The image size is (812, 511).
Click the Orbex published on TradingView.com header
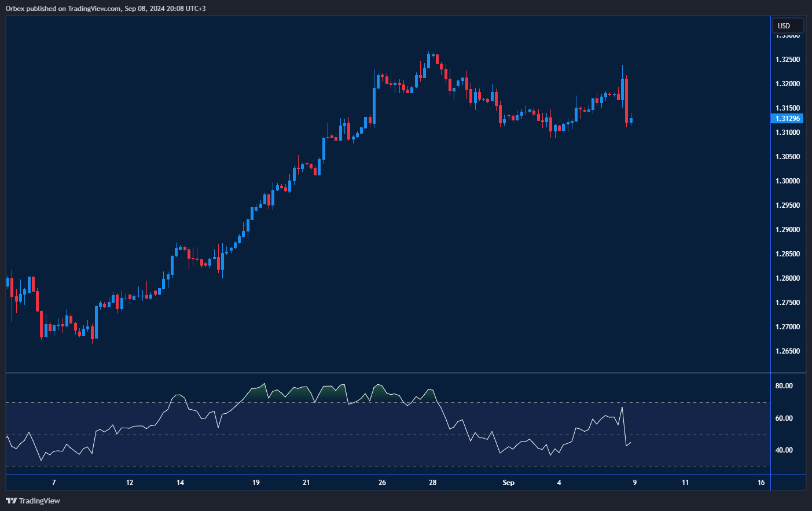[x=105, y=8]
